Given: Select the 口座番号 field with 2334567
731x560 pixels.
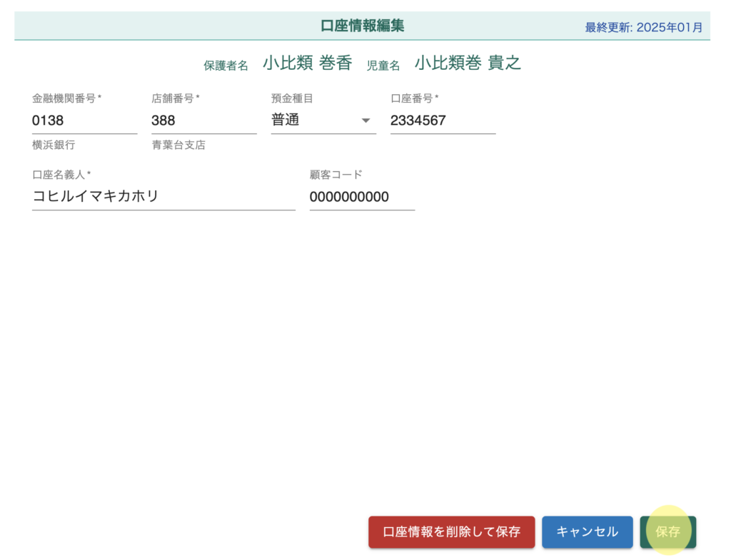Looking at the screenshot, I should [x=443, y=121].
